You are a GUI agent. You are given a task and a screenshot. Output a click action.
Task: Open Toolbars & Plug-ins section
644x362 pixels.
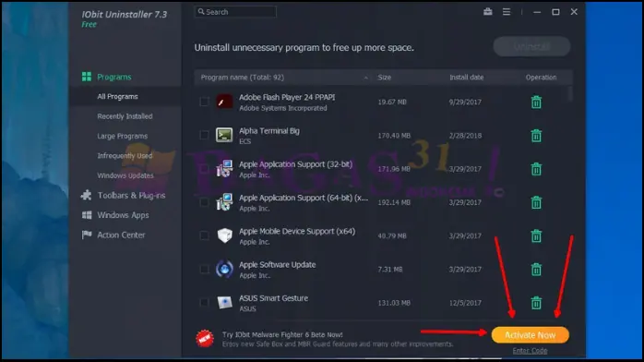[131, 195]
